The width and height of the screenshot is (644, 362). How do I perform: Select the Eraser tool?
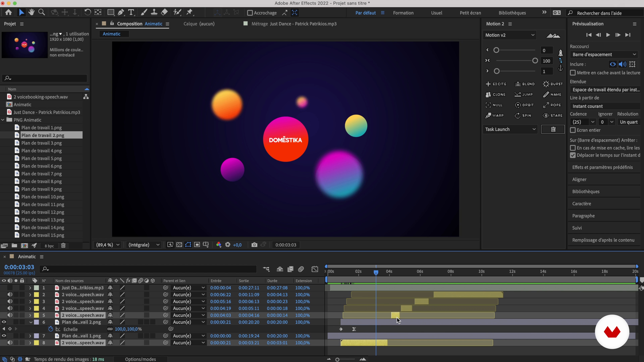(x=164, y=12)
